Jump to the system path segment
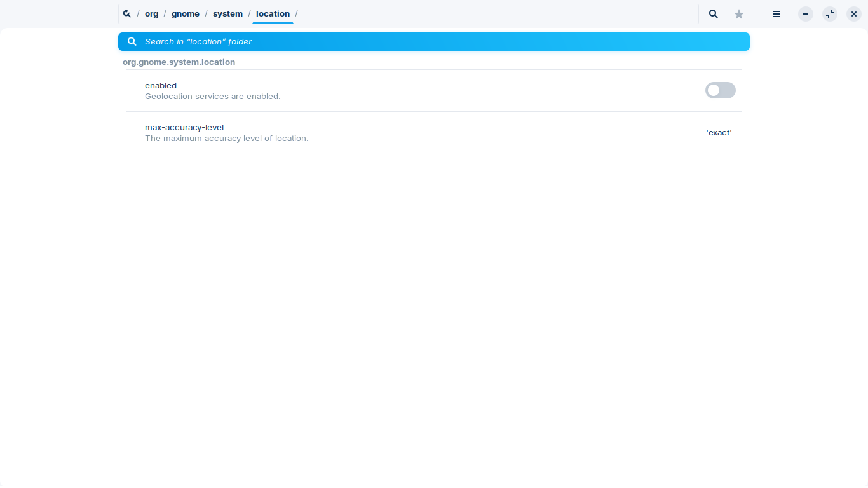 [227, 14]
